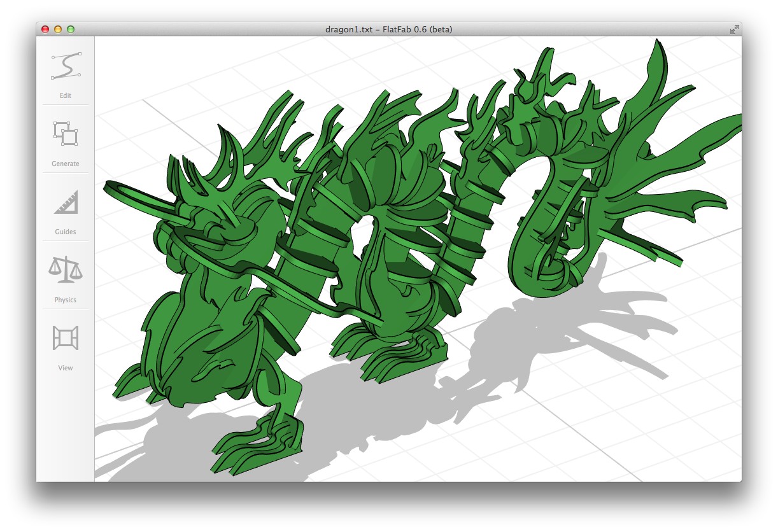
Task: Click the "dragon1.txt – FlatFab 0.6 (beta)" window title
Action: 388,29
